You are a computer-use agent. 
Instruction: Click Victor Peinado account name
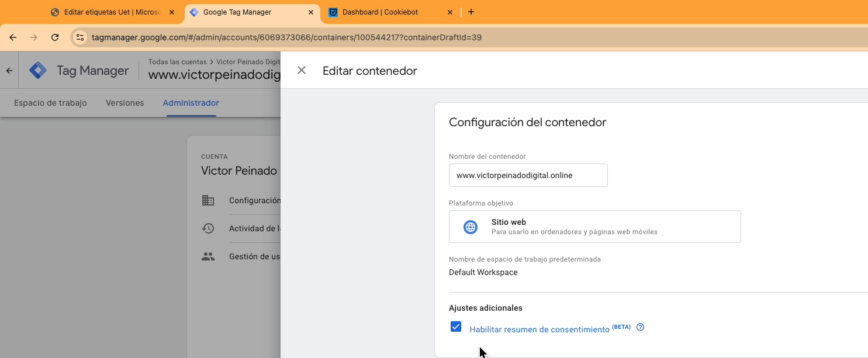[x=239, y=171]
